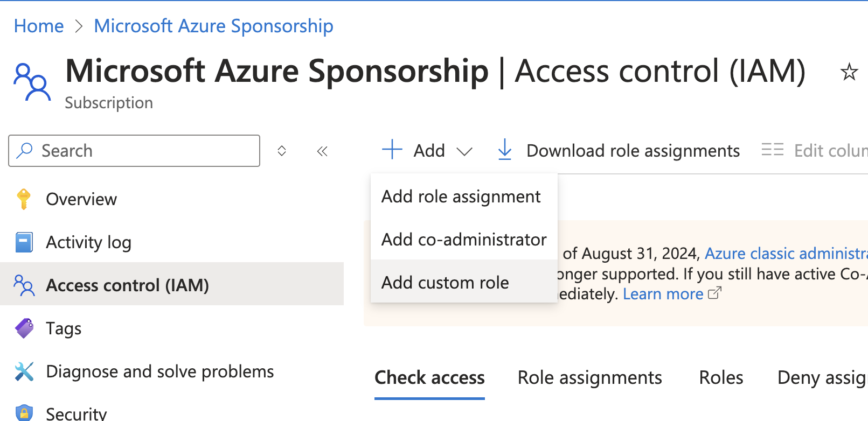Click the Overview key icon
868x421 pixels.
24,199
